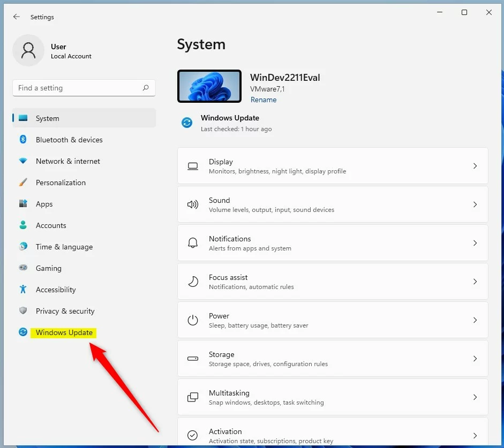Open the Storage row chevron
The height and width of the screenshot is (448, 504).
coord(475,359)
